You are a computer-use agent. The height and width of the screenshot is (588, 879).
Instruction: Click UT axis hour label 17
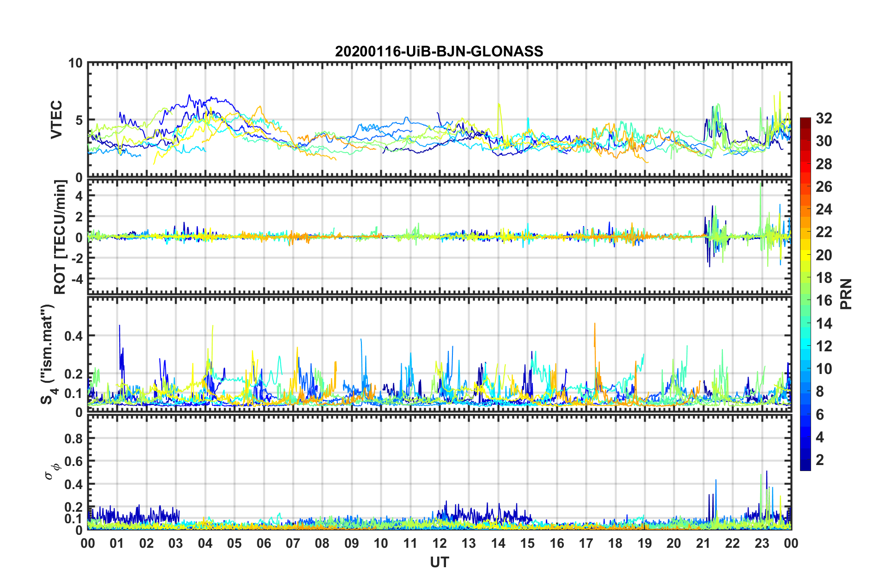(586, 544)
